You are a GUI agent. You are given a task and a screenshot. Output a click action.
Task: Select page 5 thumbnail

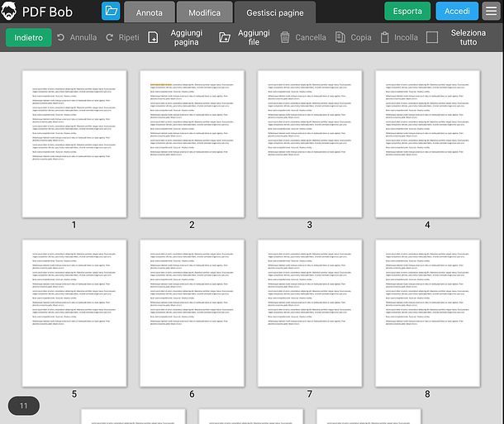(x=74, y=313)
